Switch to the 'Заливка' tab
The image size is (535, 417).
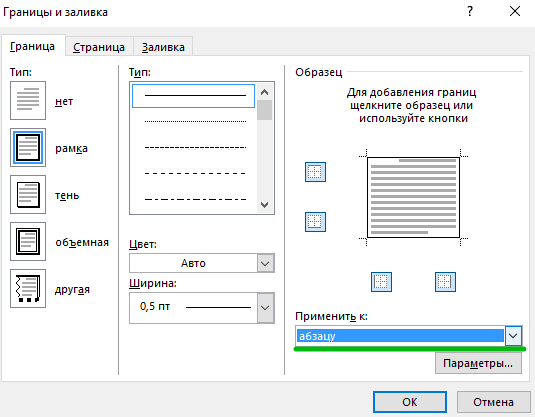(x=163, y=47)
